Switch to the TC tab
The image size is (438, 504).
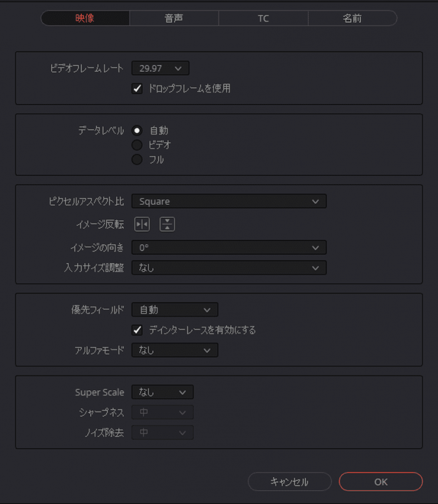[263, 18]
